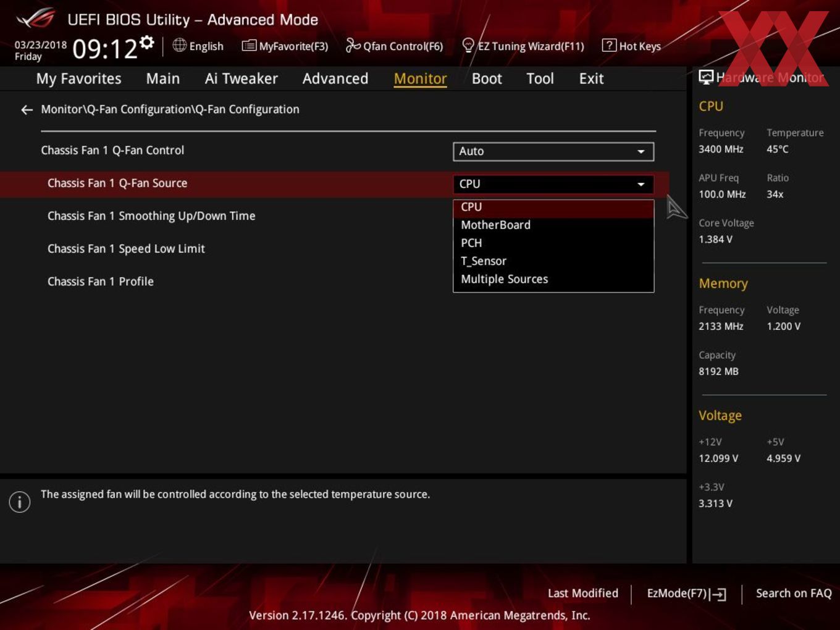Viewport: 840px width, 630px height.
Task: Click CPU frequency value 3400 MHz
Action: click(721, 149)
